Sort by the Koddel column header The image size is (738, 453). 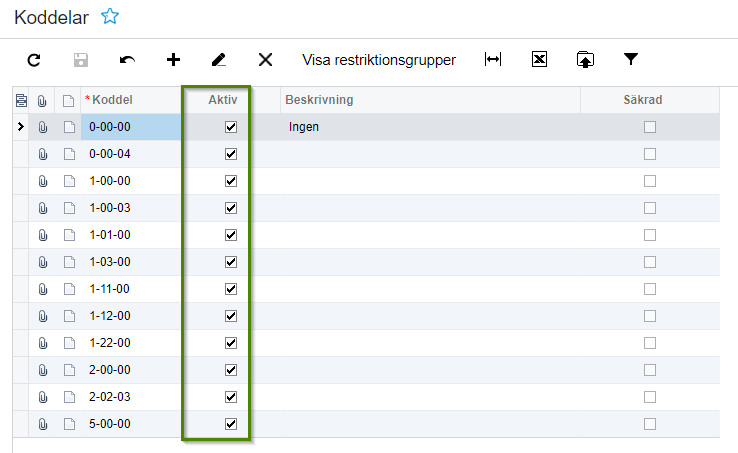113,100
